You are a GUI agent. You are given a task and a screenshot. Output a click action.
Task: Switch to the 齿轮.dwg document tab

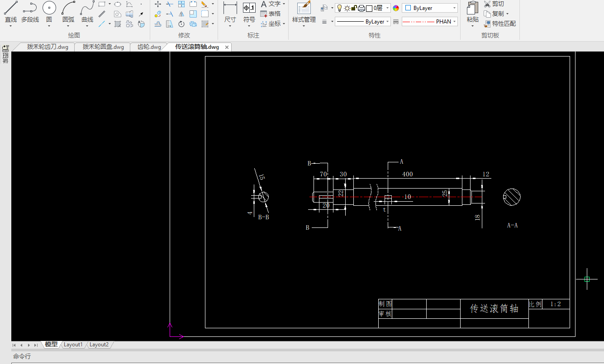[149, 47]
